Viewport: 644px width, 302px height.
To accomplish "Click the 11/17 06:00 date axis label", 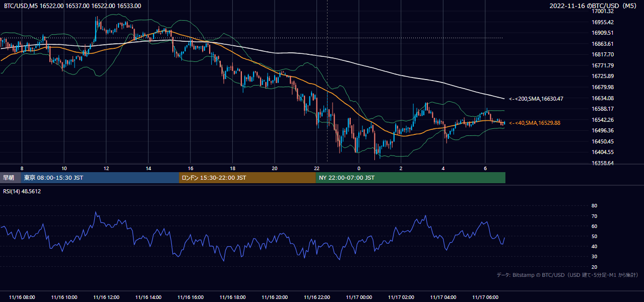I will click(485, 297).
